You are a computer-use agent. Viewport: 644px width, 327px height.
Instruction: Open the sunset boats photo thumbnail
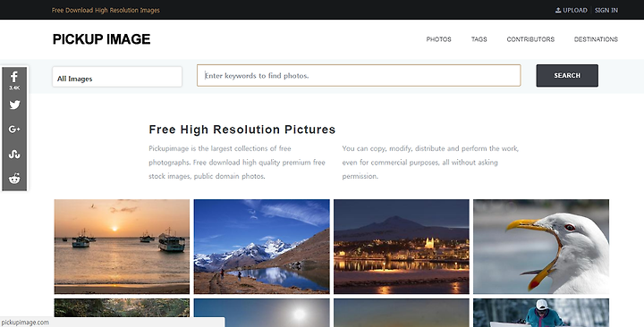pyautogui.click(x=122, y=247)
